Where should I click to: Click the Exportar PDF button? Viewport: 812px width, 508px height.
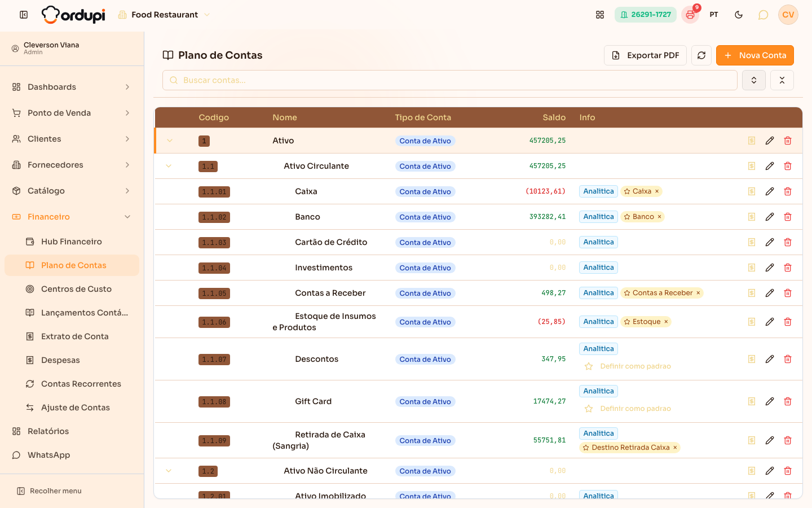coord(645,55)
